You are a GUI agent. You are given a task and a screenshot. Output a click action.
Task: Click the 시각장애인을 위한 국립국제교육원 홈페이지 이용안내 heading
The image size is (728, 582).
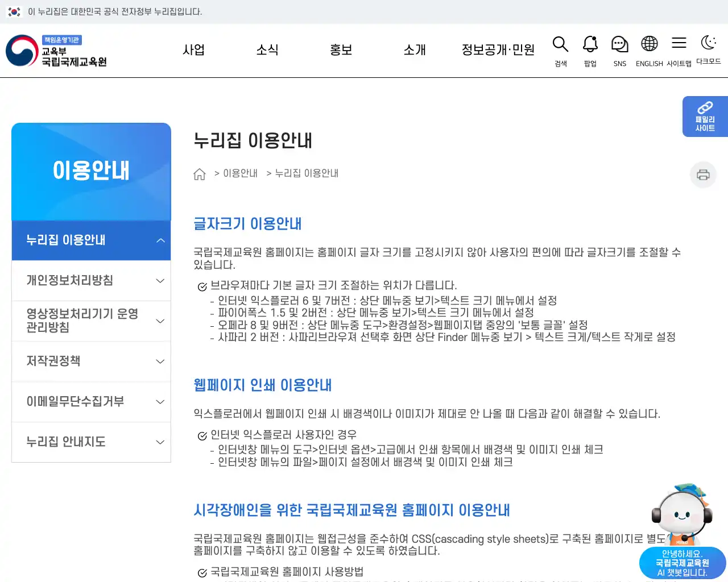[x=351, y=510]
